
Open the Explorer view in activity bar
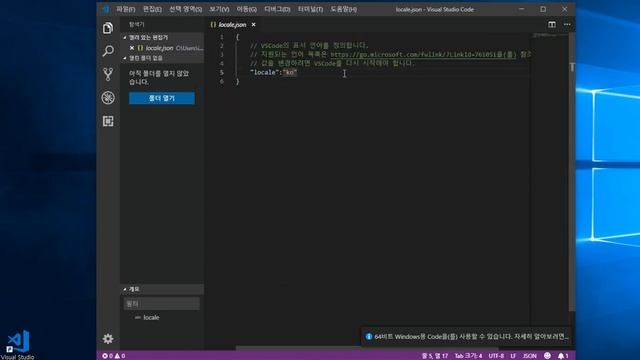click(x=108, y=28)
